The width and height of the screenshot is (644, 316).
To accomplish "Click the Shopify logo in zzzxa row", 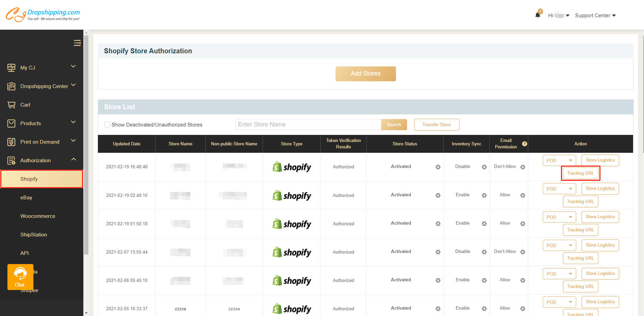I will [x=292, y=309].
